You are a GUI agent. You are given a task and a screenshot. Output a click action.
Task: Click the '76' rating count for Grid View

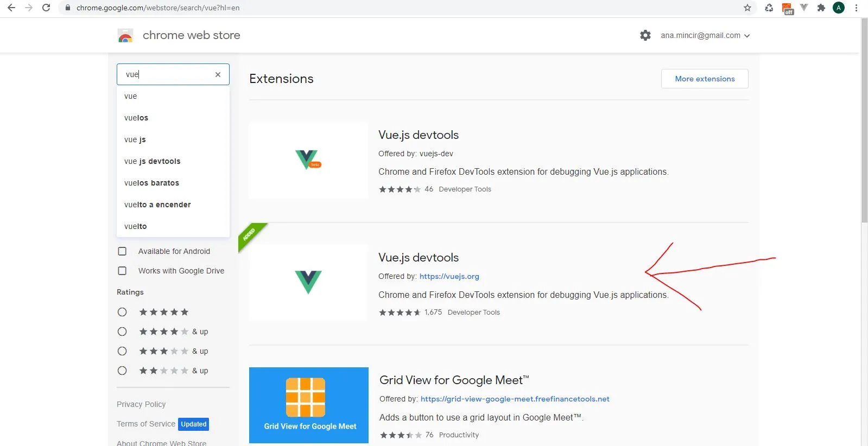429,435
